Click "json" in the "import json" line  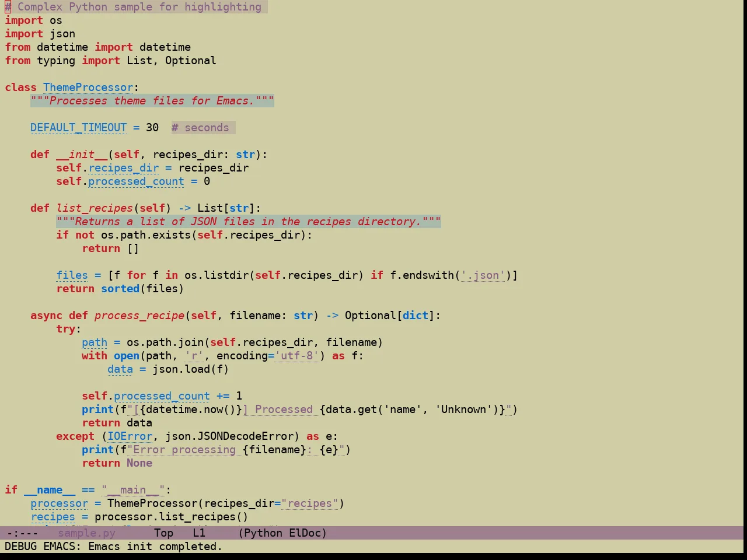point(62,34)
